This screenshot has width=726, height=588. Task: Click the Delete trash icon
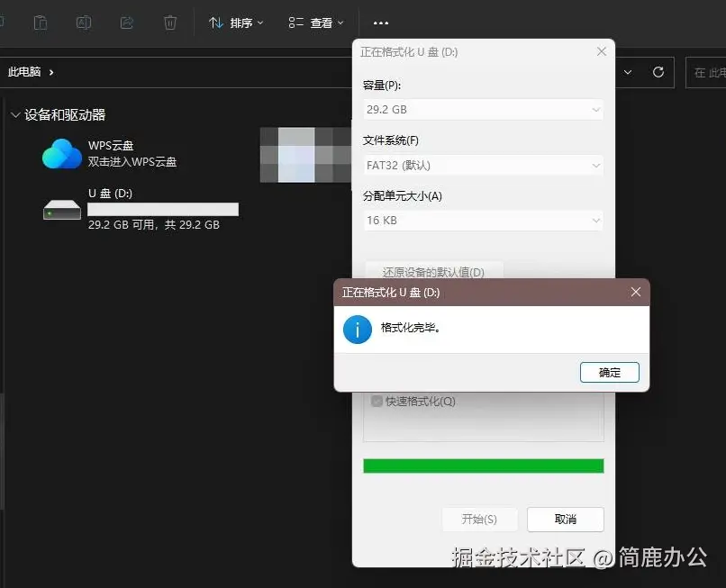(169, 23)
